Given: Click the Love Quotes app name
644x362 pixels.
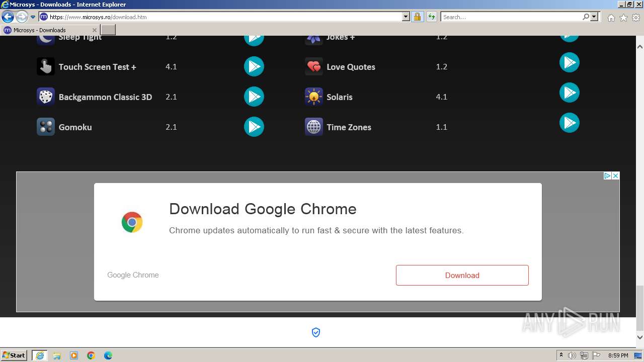Looking at the screenshot, I should [x=351, y=67].
